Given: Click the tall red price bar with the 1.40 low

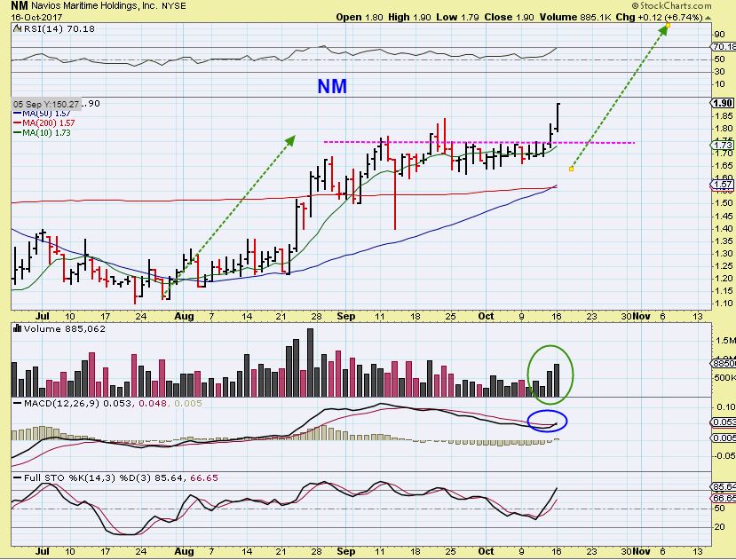Looking at the screenshot, I should (395, 193).
